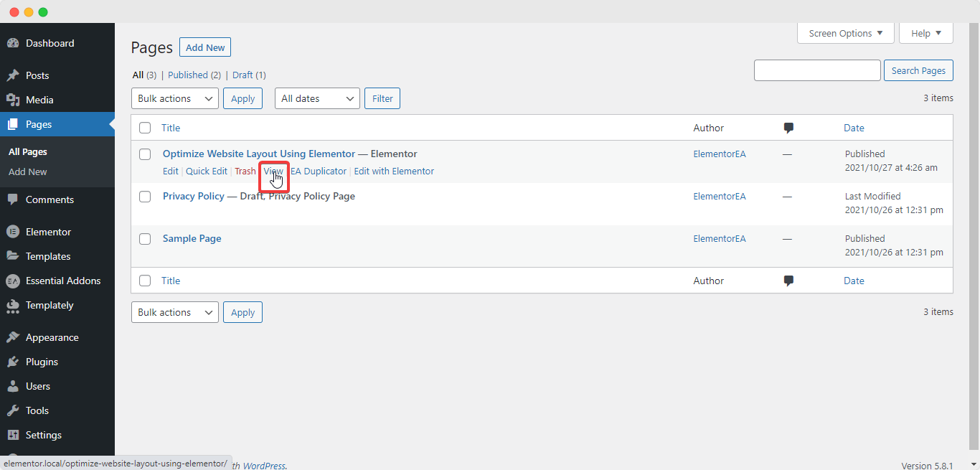Screen dimensions: 980x470
Task: Click the Add New button beside Pages heading
Action: click(205, 47)
